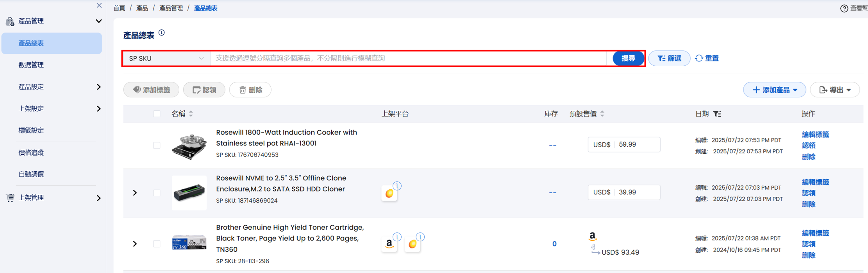
Task: Click 認領 for Rosewill Induction Cooker row
Action: coord(809,145)
